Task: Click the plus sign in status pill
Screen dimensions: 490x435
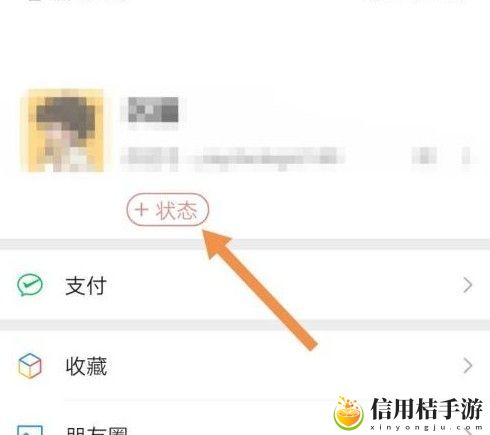Action: tap(141, 210)
